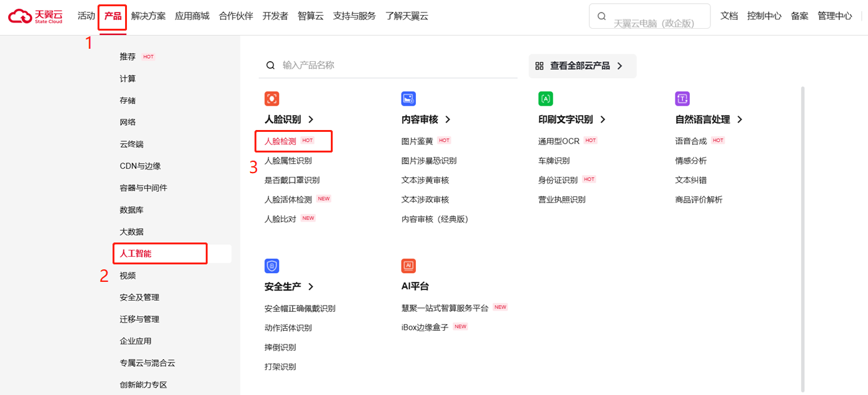This screenshot has width=868, height=395.
Task: Select 容器与中间件 in the left sidebar
Action: (143, 188)
